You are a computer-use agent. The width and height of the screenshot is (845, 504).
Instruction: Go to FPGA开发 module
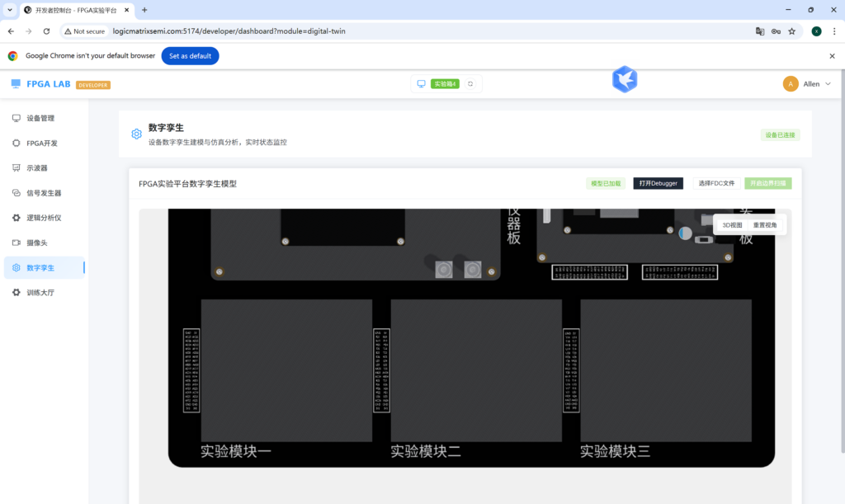(x=41, y=143)
